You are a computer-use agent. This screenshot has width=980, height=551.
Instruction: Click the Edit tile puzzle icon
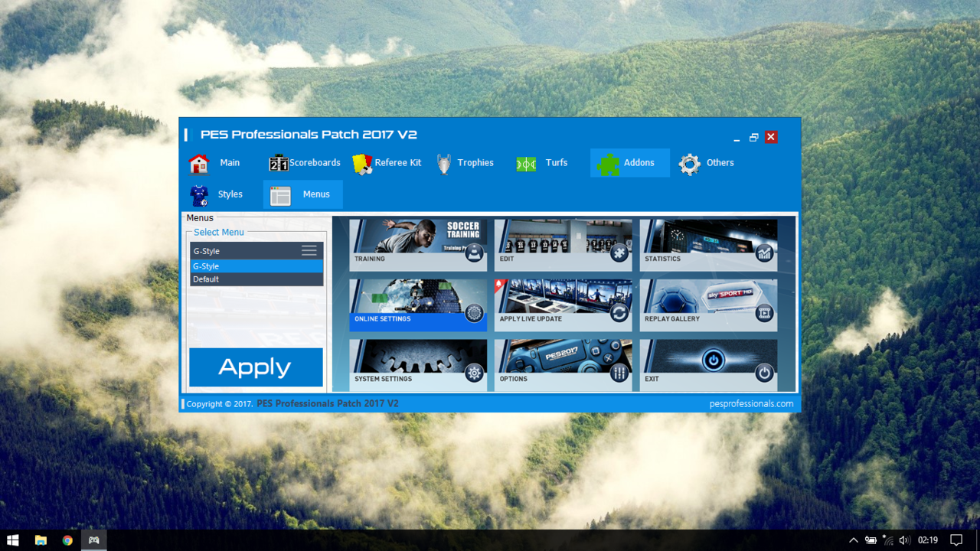coord(619,253)
